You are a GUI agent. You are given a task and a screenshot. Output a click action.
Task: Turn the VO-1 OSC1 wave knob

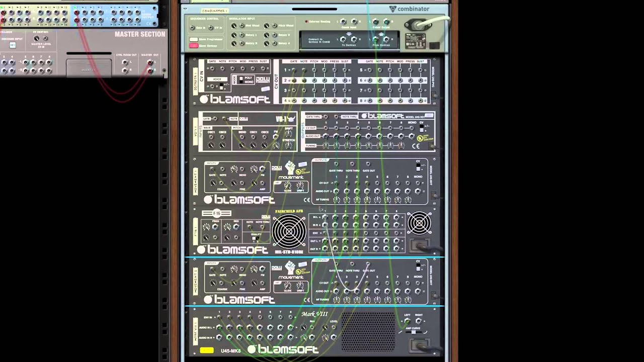point(211,145)
